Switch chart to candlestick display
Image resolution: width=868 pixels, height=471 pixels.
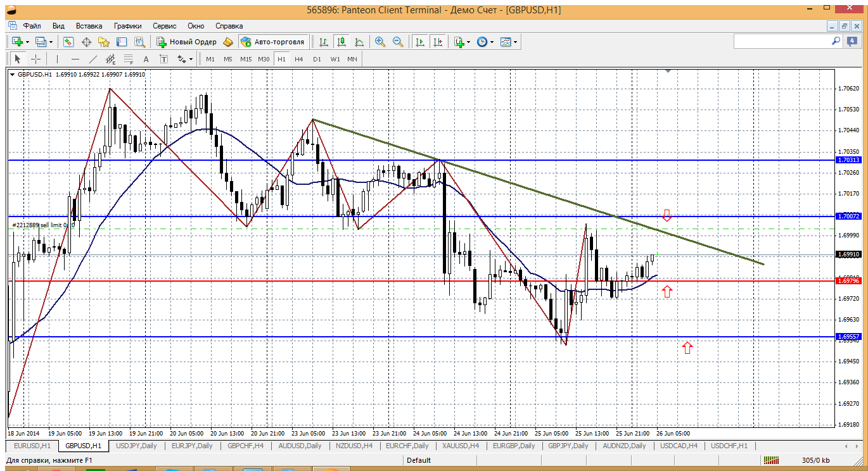(x=341, y=42)
